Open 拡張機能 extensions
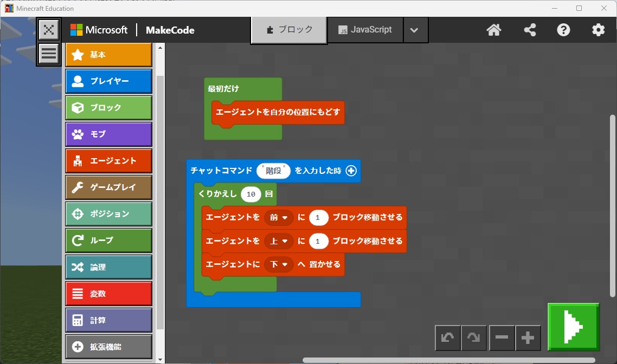617x364 pixels. [x=108, y=347]
